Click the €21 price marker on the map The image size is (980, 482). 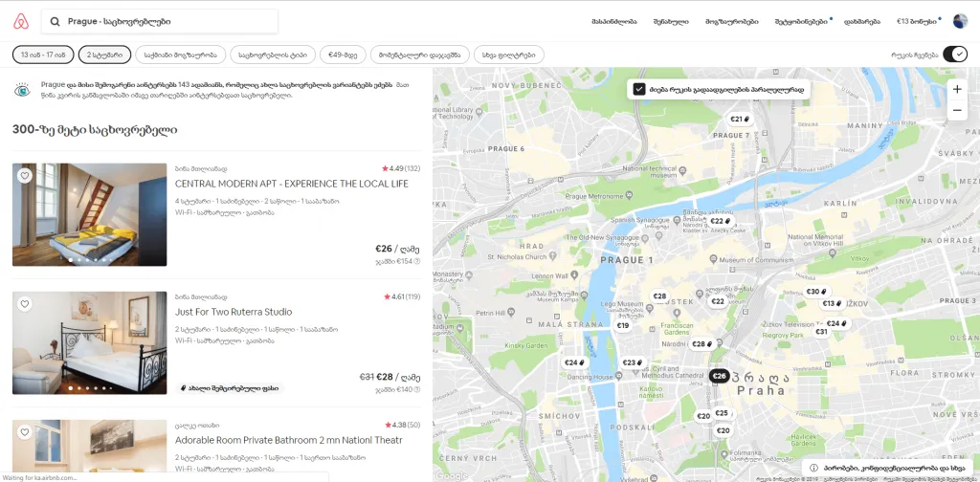click(739, 120)
